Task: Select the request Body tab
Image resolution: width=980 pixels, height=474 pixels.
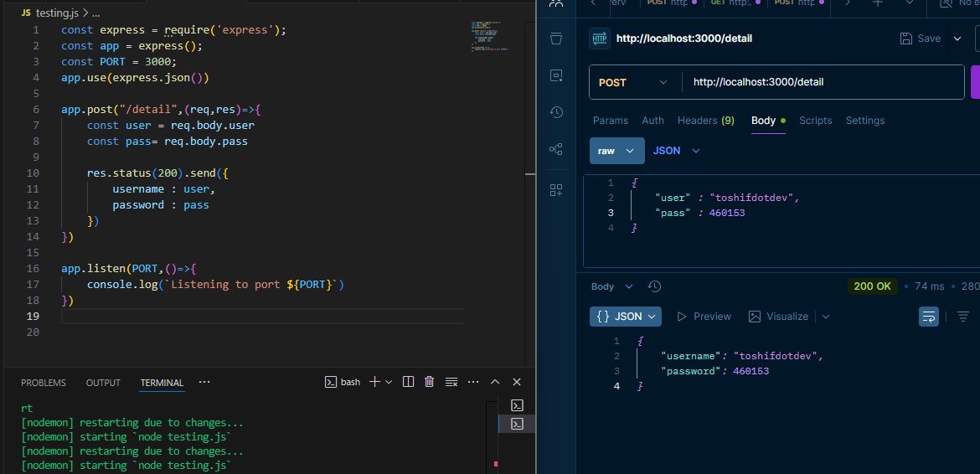Action: [x=768, y=121]
